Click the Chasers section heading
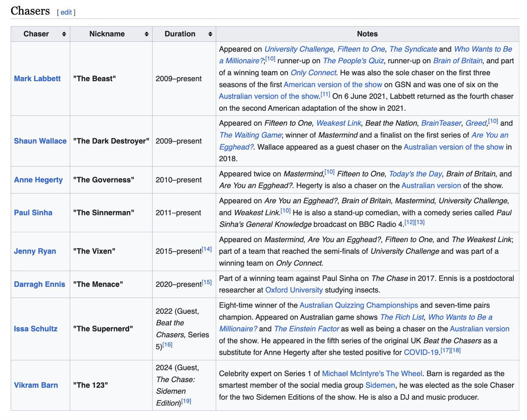 (30, 11)
